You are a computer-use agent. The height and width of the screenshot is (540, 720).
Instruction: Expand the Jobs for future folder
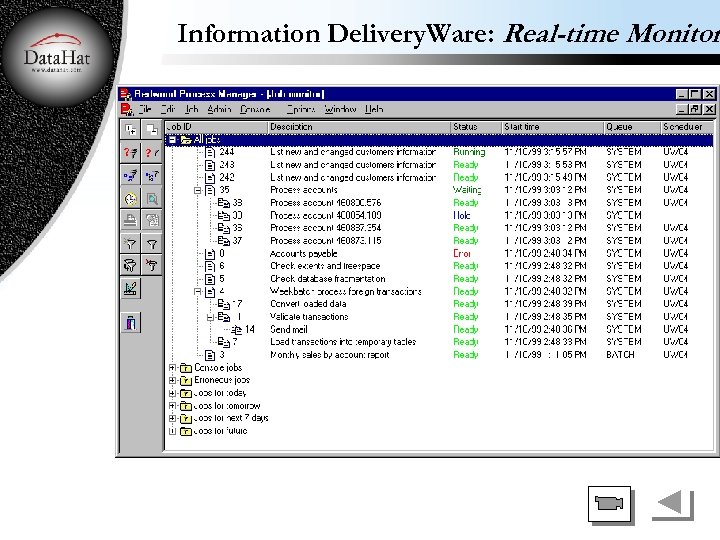[x=172, y=431]
